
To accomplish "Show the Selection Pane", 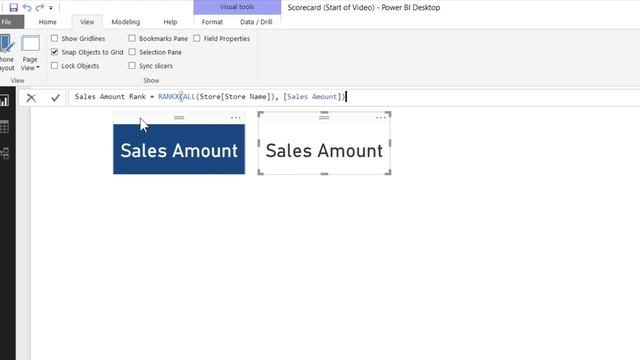I will click(132, 52).
